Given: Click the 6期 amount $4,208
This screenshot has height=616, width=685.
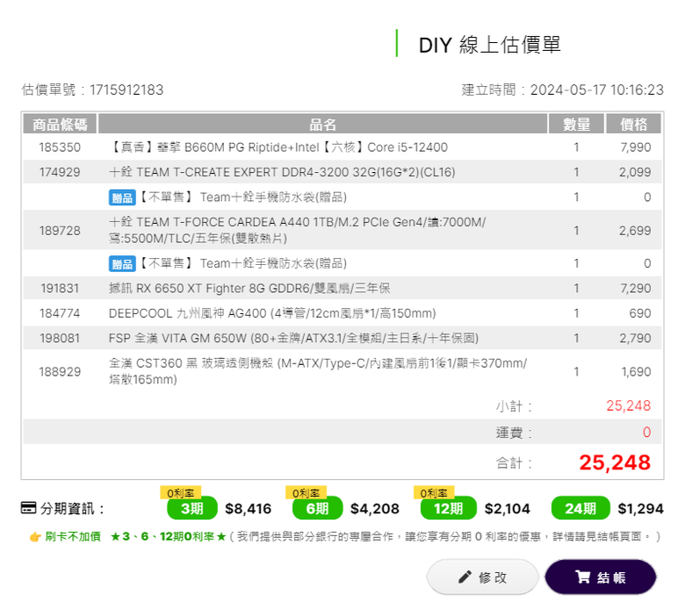Looking at the screenshot, I should [375, 509].
